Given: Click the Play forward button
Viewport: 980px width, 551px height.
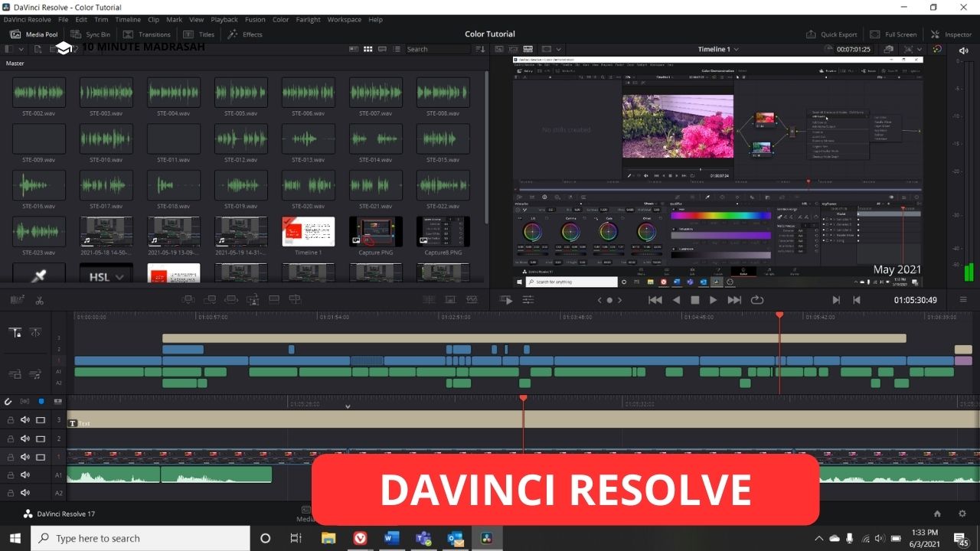Looking at the screenshot, I should coord(714,300).
